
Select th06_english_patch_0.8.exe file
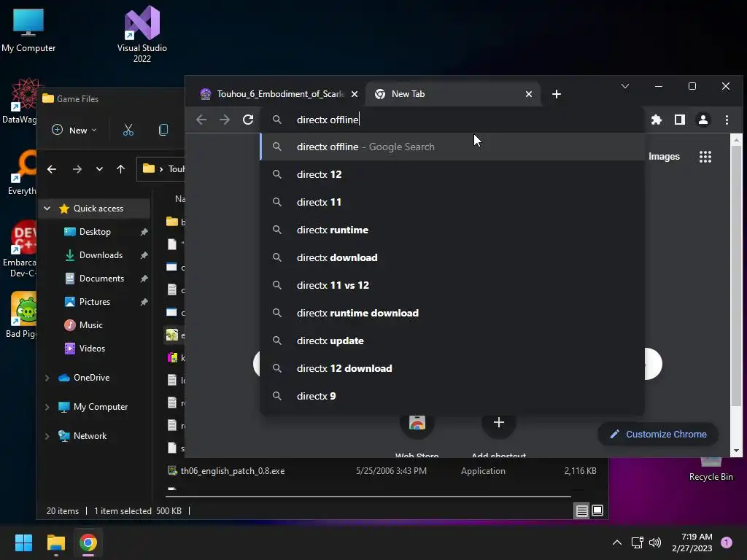(233, 471)
